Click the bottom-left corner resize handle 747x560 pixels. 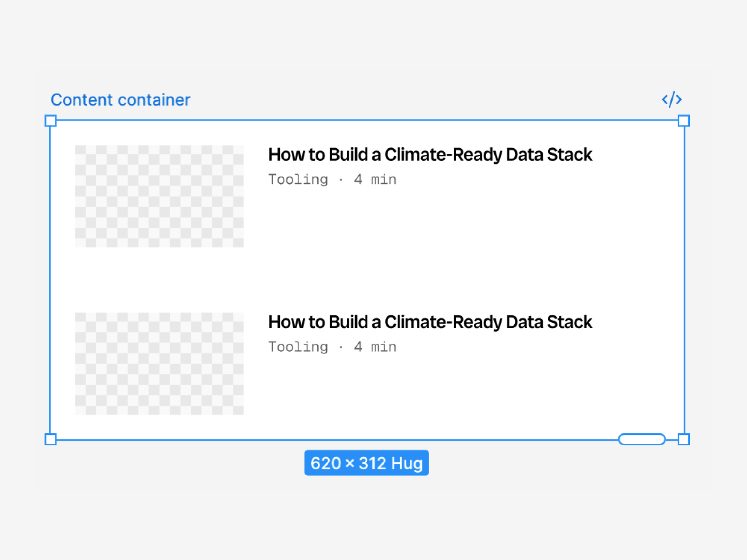(51, 439)
